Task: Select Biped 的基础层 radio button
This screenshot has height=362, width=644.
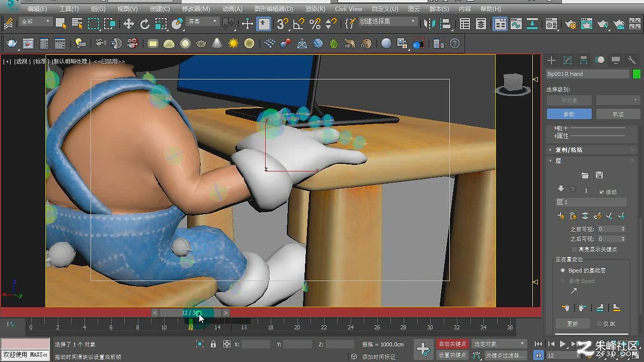Action: pyautogui.click(x=563, y=270)
